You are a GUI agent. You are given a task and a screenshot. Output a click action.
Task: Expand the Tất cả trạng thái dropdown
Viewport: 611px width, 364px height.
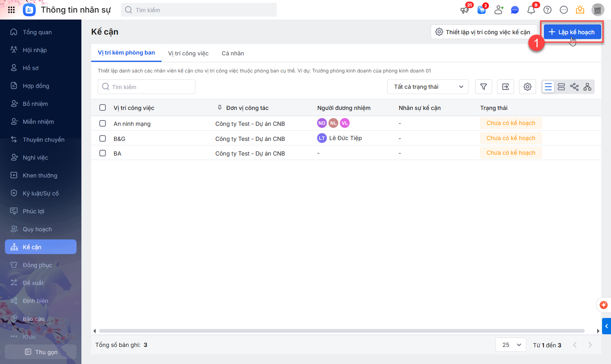pyautogui.click(x=428, y=87)
